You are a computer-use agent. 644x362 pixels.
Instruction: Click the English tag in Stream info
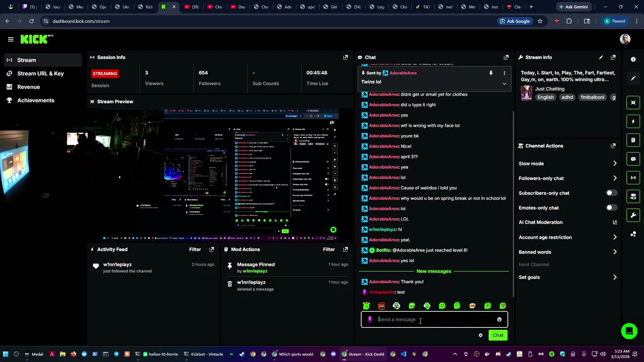coord(545,98)
